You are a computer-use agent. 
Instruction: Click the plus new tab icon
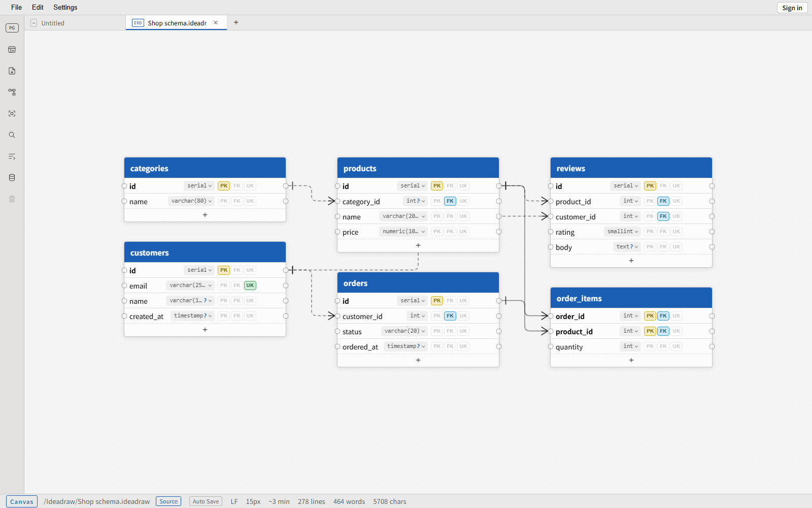click(236, 22)
